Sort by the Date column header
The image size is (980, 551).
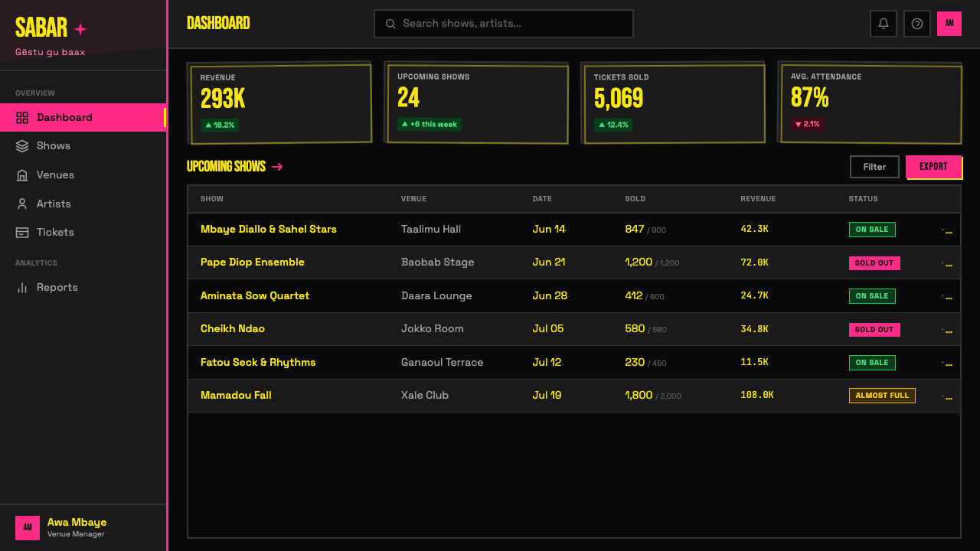(x=542, y=199)
